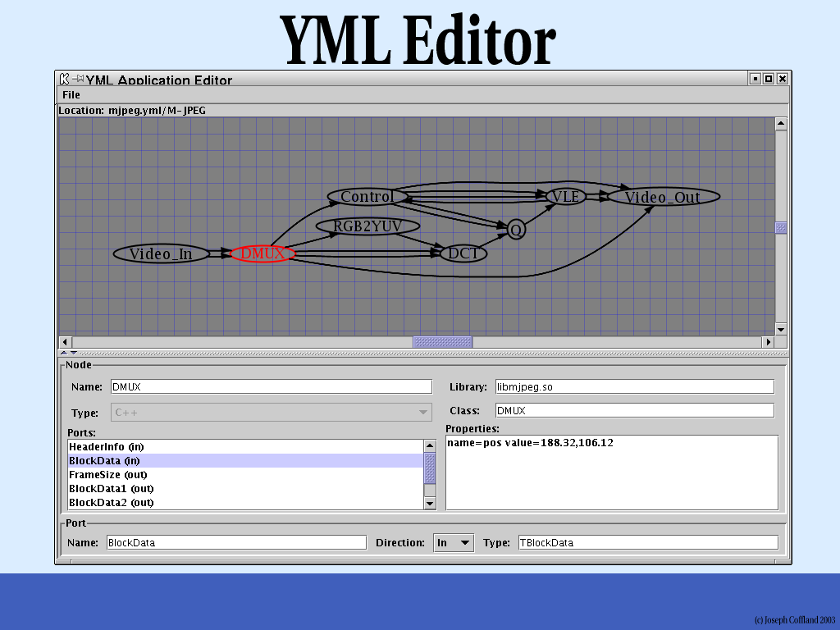Select BlockData2 (out) port

[x=246, y=503]
